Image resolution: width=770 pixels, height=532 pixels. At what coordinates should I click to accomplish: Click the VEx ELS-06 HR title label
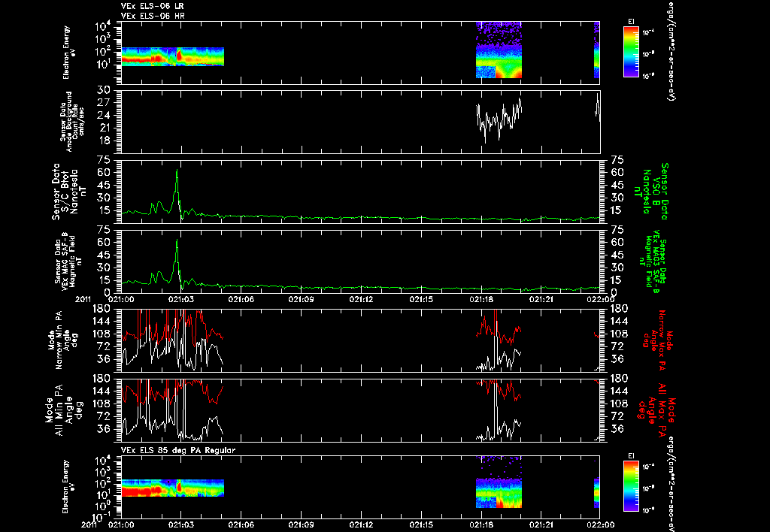[153, 17]
